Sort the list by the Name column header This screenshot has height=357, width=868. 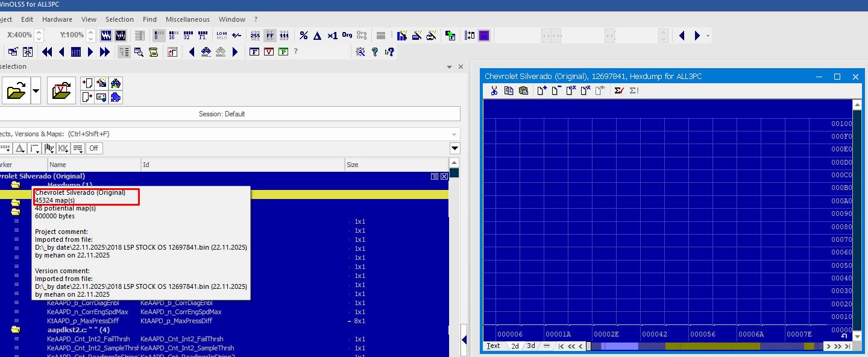click(94, 165)
